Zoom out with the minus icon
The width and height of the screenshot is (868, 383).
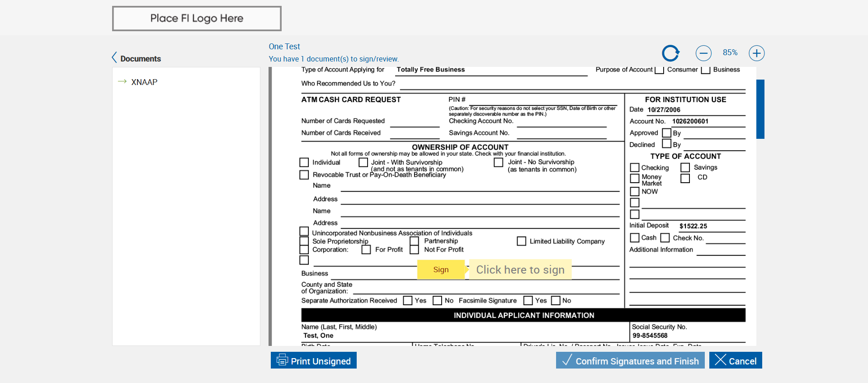[703, 53]
